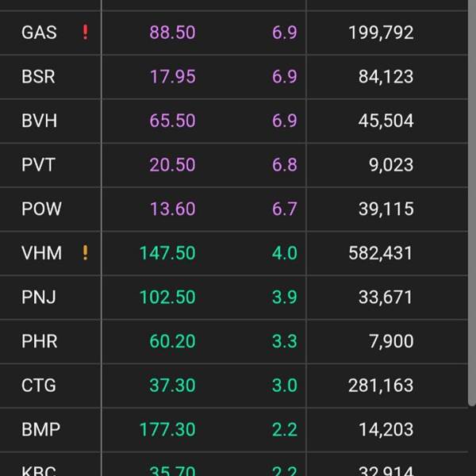The height and width of the screenshot is (476, 476).
Task: Open PVT stock details
Action: [x=39, y=165]
